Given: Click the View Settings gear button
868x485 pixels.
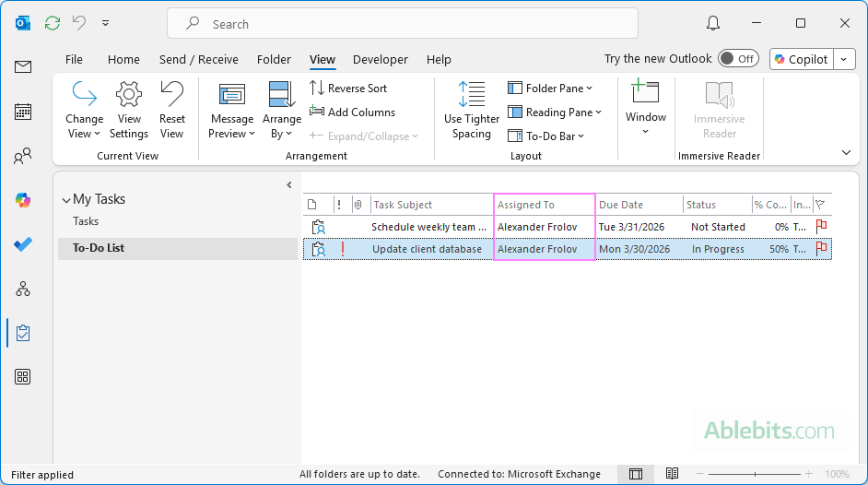Looking at the screenshot, I should (x=129, y=110).
